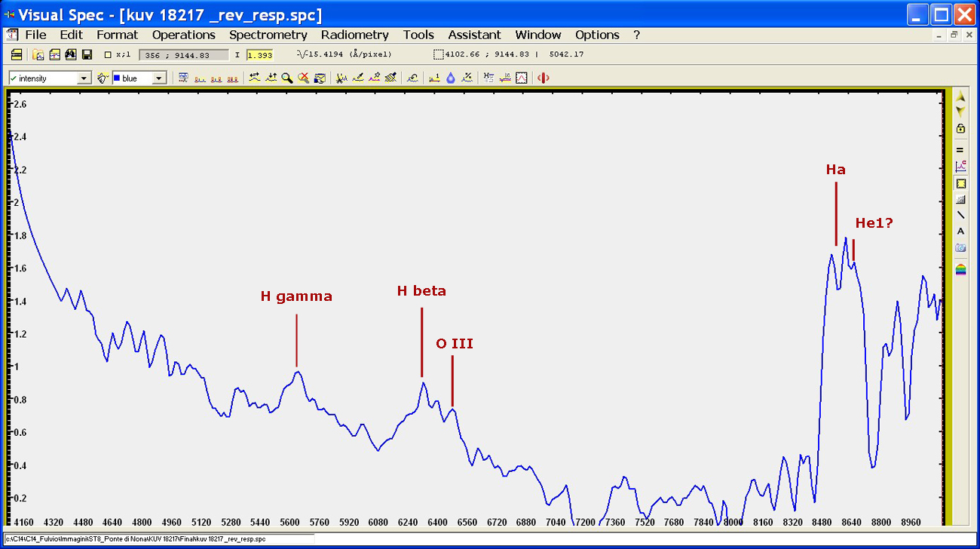Click the magnifier with red cross icon

(303, 78)
